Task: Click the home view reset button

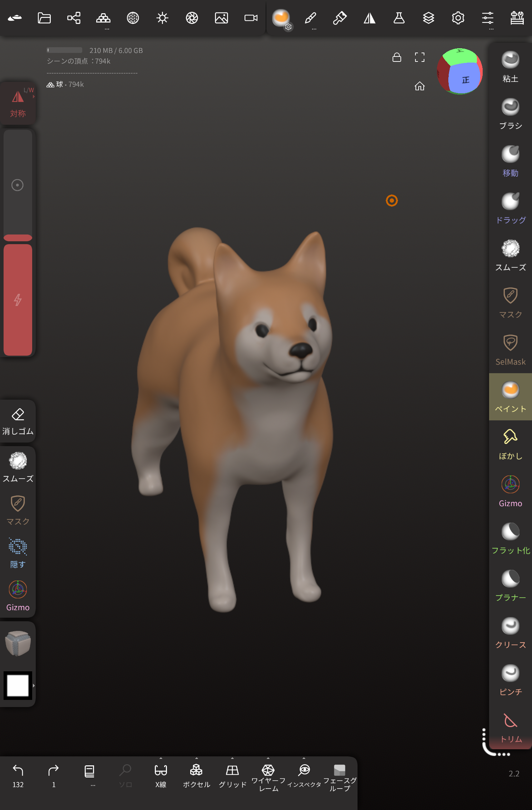Action: click(x=419, y=86)
